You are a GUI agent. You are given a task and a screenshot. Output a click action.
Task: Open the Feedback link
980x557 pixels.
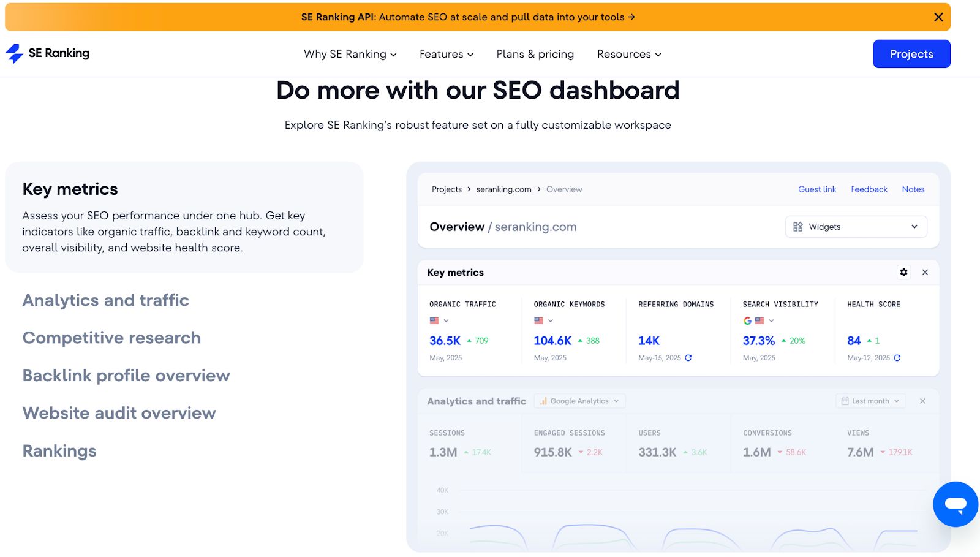click(x=869, y=189)
